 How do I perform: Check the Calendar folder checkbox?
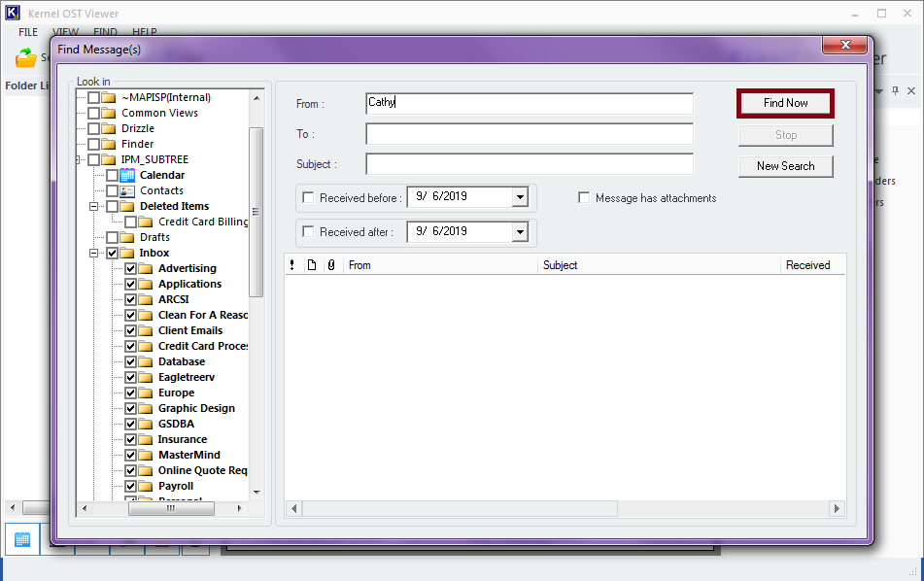coord(112,175)
